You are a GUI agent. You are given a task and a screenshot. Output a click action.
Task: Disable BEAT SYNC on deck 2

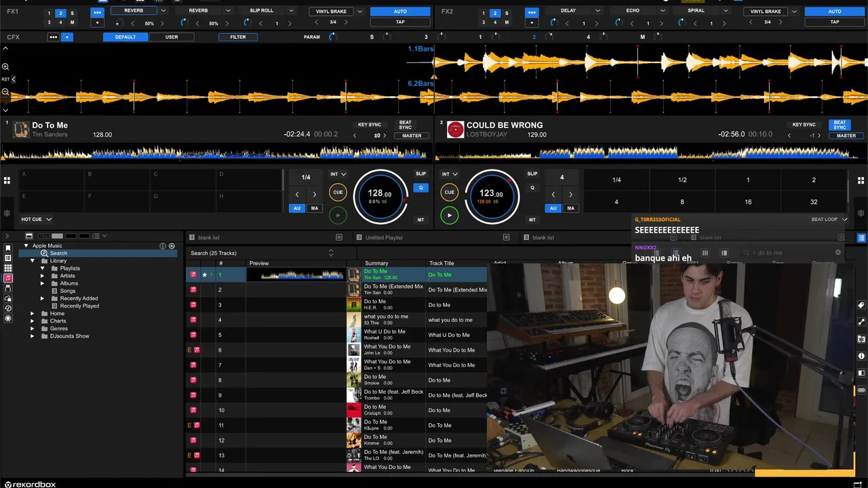(x=840, y=125)
